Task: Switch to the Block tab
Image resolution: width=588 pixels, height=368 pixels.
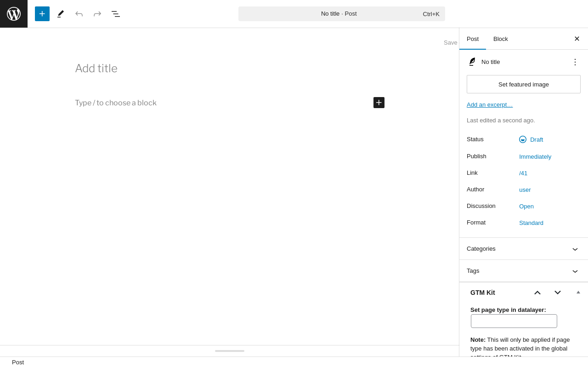Action: 501,39
